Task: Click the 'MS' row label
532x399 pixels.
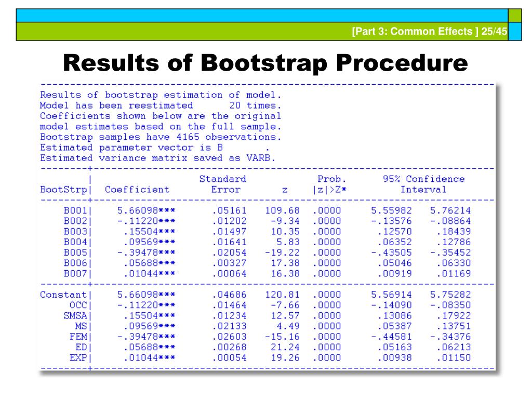Action: (81, 326)
